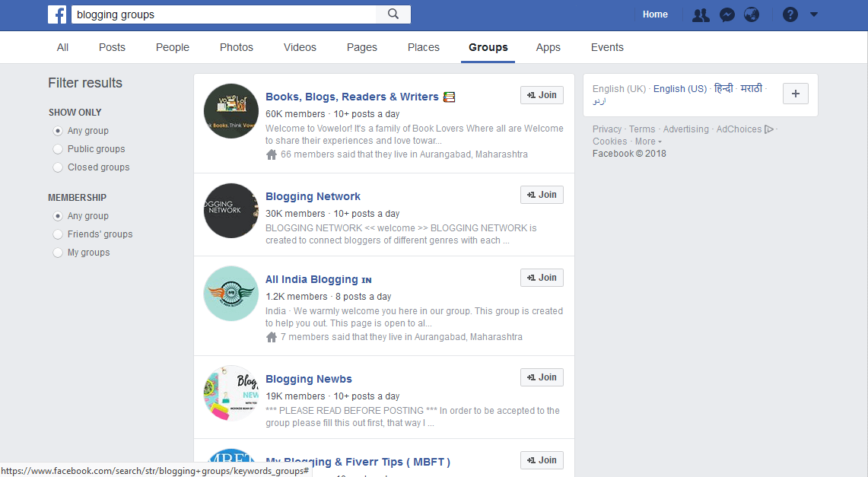
Task: Select Any group under Show Only
Action: (58, 131)
